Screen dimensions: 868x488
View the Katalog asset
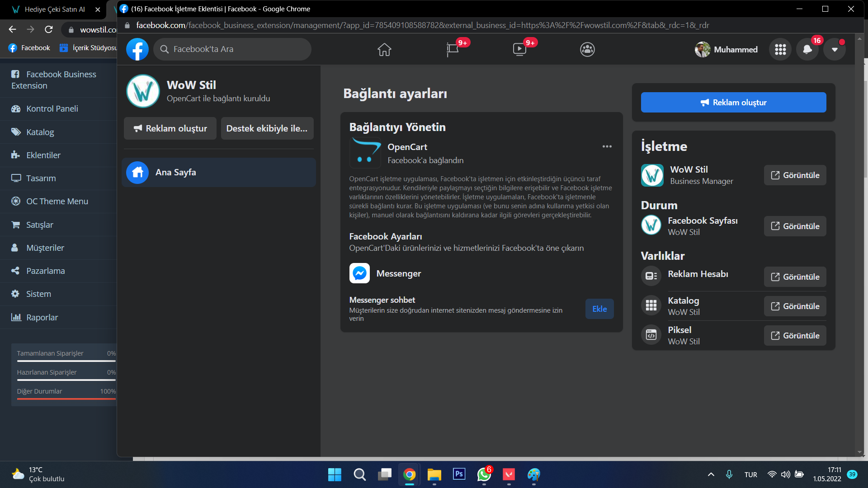pyautogui.click(x=795, y=306)
